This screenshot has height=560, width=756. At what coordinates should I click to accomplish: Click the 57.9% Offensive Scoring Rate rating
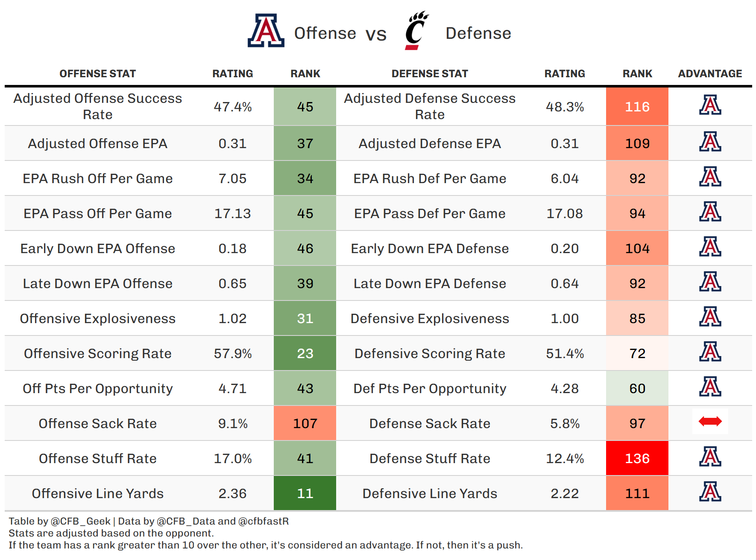click(233, 353)
